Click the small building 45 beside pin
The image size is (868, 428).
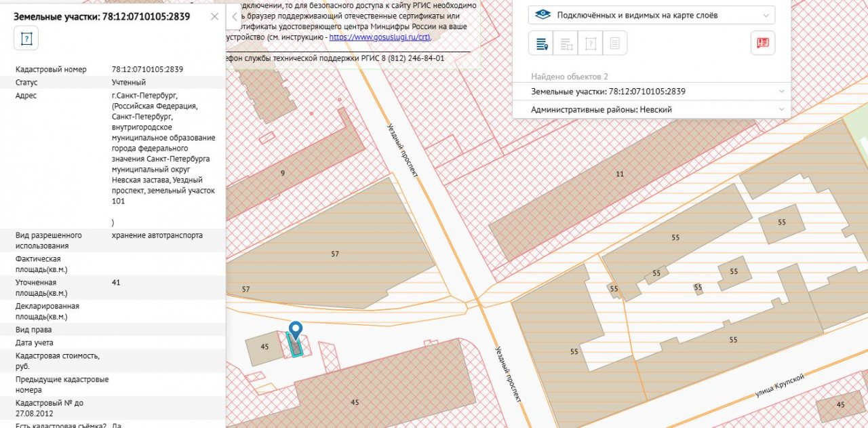[x=264, y=347]
